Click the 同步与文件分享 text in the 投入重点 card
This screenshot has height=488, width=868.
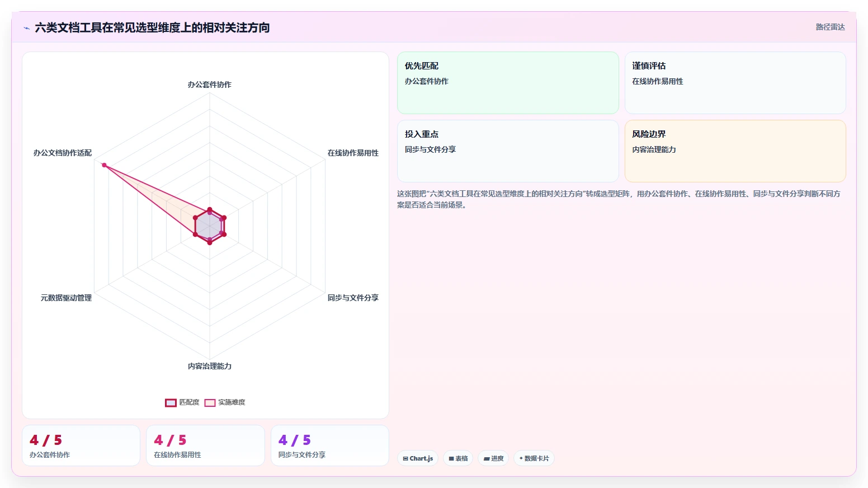coord(430,149)
